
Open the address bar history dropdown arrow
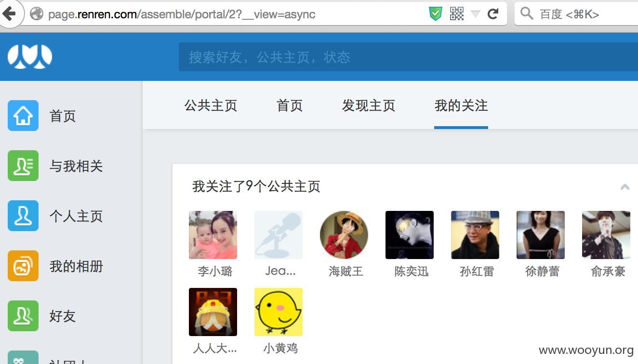pyautogui.click(x=475, y=14)
